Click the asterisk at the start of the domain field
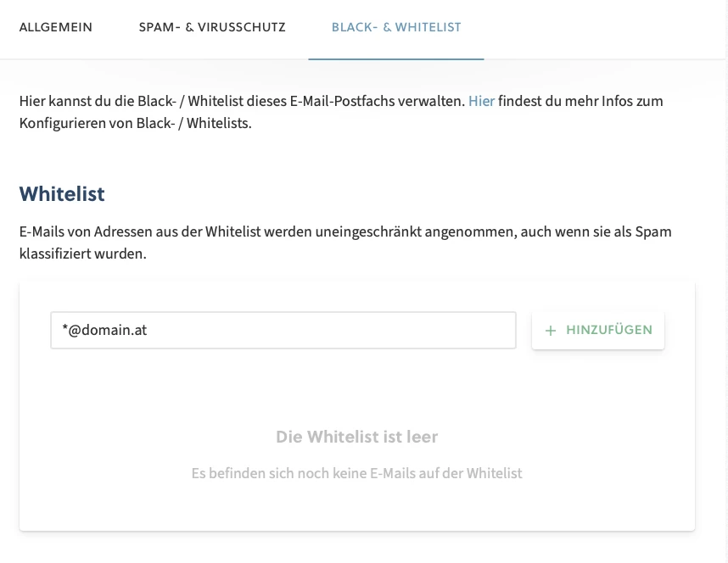This screenshot has width=728, height=563. click(65, 327)
